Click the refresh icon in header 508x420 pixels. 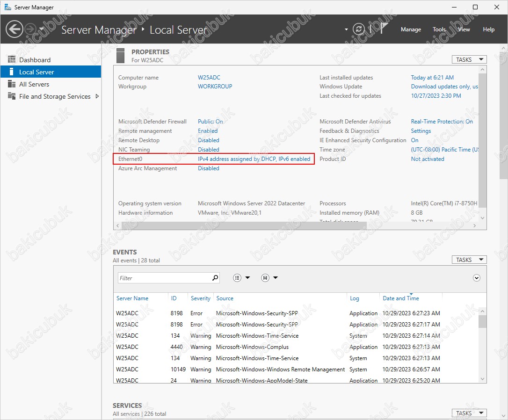click(x=359, y=29)
